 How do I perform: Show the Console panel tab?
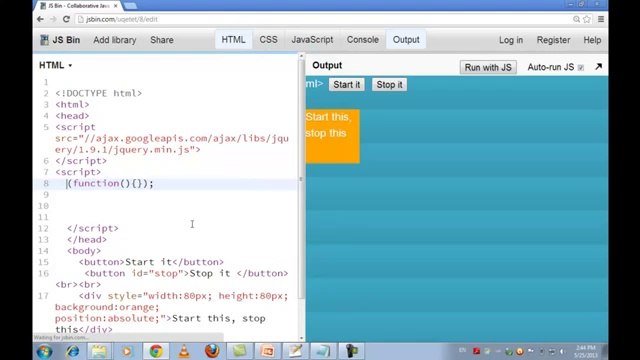(363, 40)
